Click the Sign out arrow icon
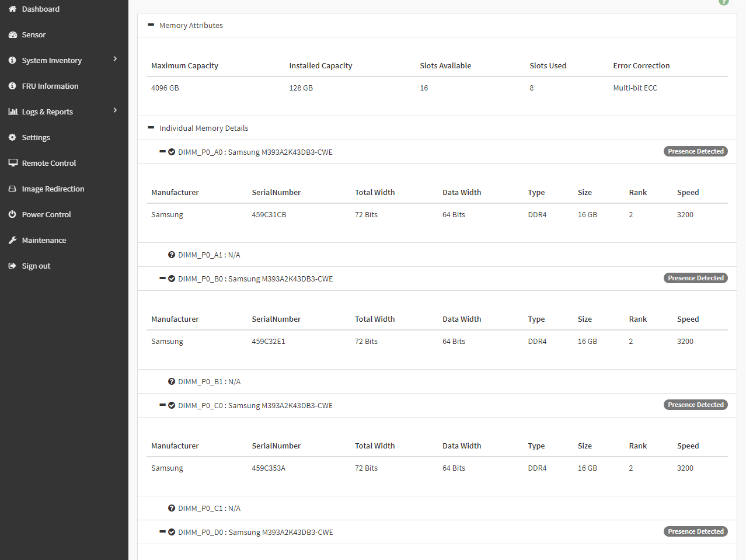 click(12, 266)
